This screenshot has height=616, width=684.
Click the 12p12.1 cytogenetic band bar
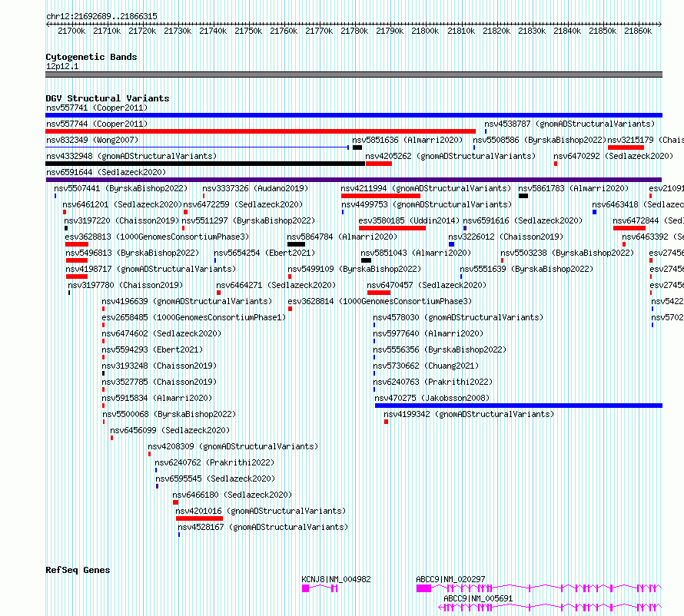354,75
